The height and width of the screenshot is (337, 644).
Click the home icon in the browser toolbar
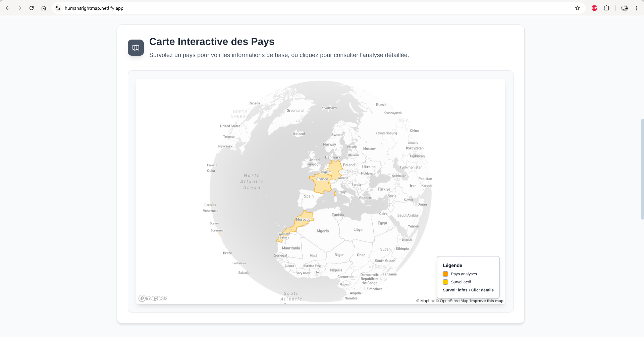[43, 8]
